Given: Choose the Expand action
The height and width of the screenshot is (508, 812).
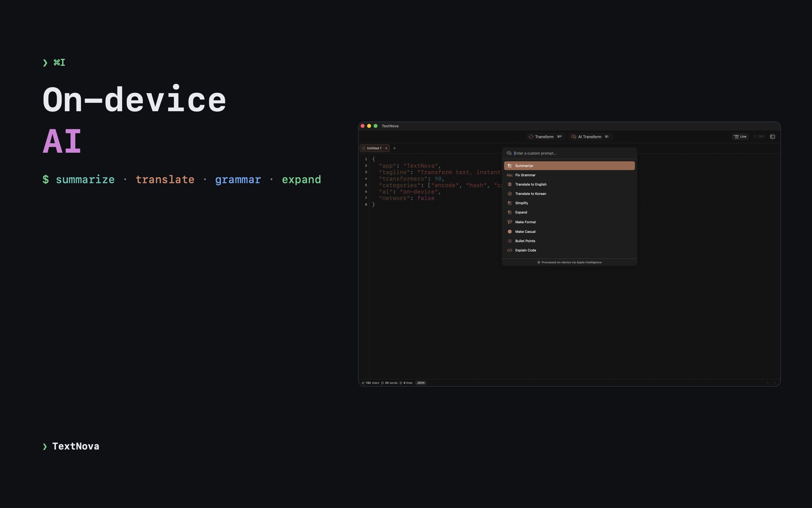Looking at the screenshot, I should coord(569,212).
